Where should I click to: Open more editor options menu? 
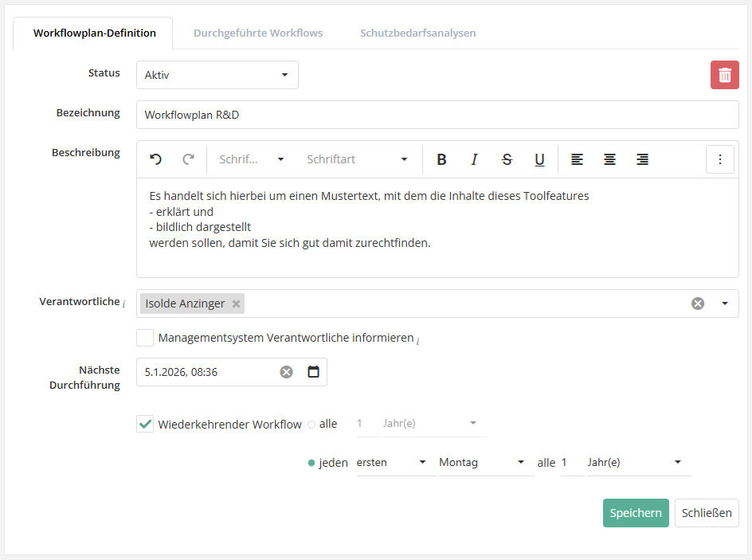[x=719, y=159]
